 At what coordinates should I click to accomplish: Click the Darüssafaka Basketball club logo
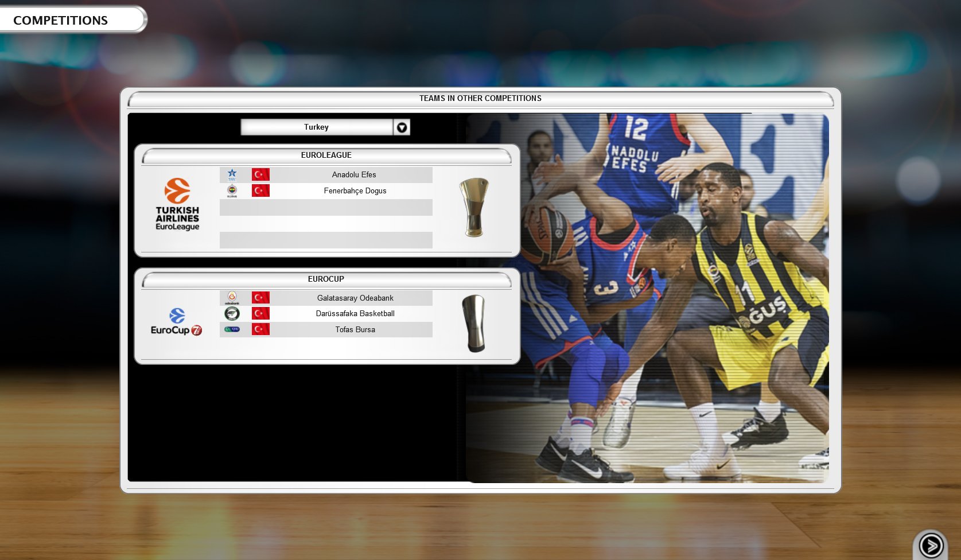click(x=232, y=313)
